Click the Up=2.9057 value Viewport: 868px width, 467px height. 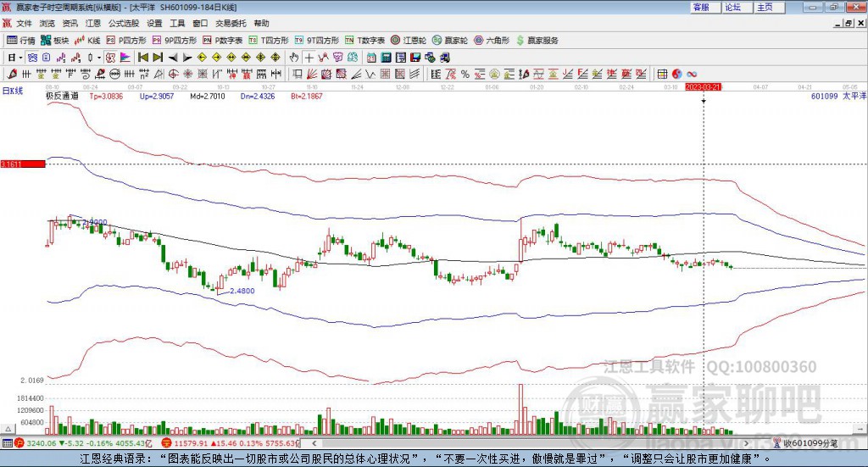pyautogui.click(x=157, y=97)
